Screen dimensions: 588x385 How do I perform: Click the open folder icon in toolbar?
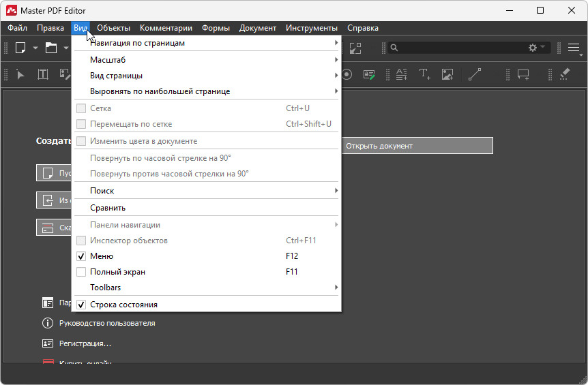click(51, 48)
